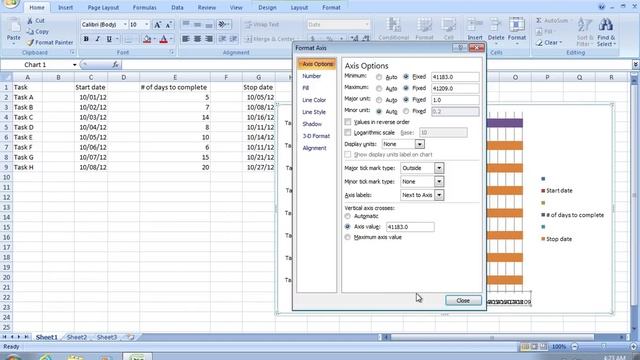The image size is (640, 360).
Task: Open the Page Layout ribbon tab
Action: coord(103,7)
